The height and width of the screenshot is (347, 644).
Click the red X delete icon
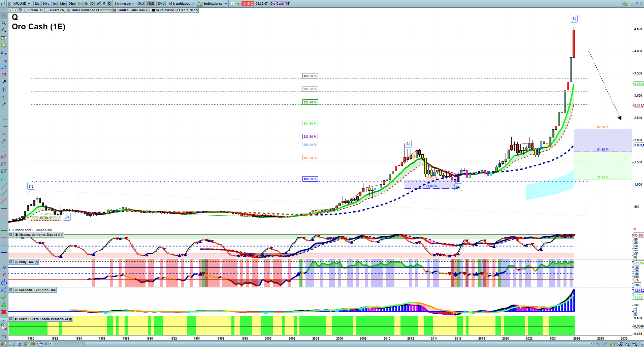click(x=4, y=312)
